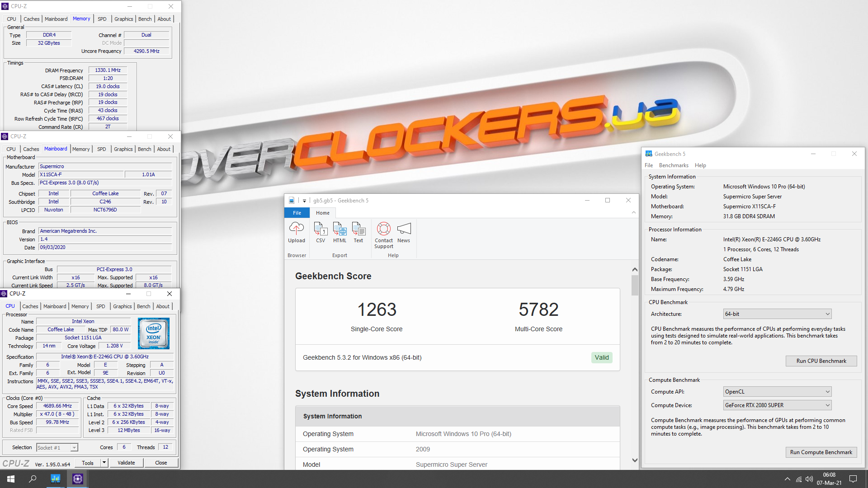Click Uncore Frequency value 4290.5 MHz
Image resolution: width=868 pixels, height=488 pixels.
click(x=146, y=51)
